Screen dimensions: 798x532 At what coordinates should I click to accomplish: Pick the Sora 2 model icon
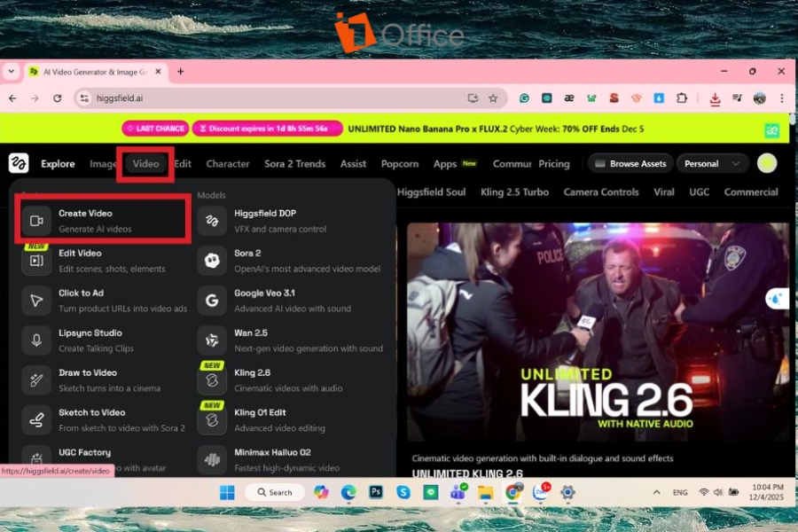(212, 260)
